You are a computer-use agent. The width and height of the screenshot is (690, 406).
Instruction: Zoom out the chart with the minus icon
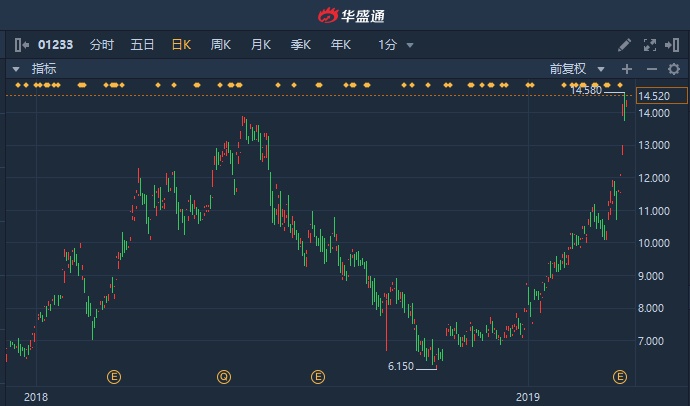[x=652, y=69]
